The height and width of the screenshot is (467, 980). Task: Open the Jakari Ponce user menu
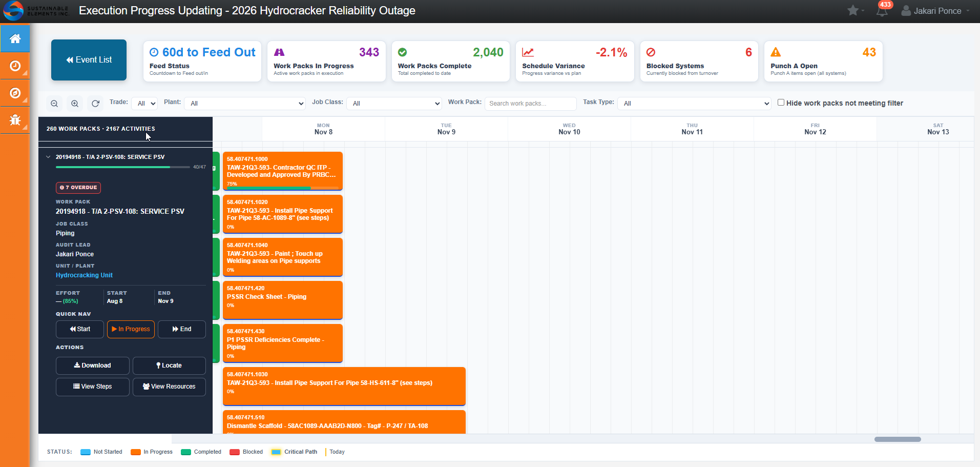click(x=935, y=11)
